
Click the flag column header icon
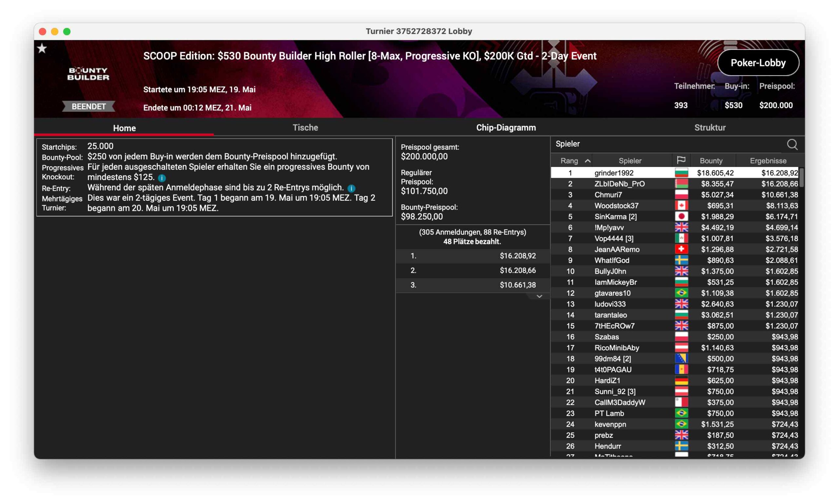coord(681,160)
